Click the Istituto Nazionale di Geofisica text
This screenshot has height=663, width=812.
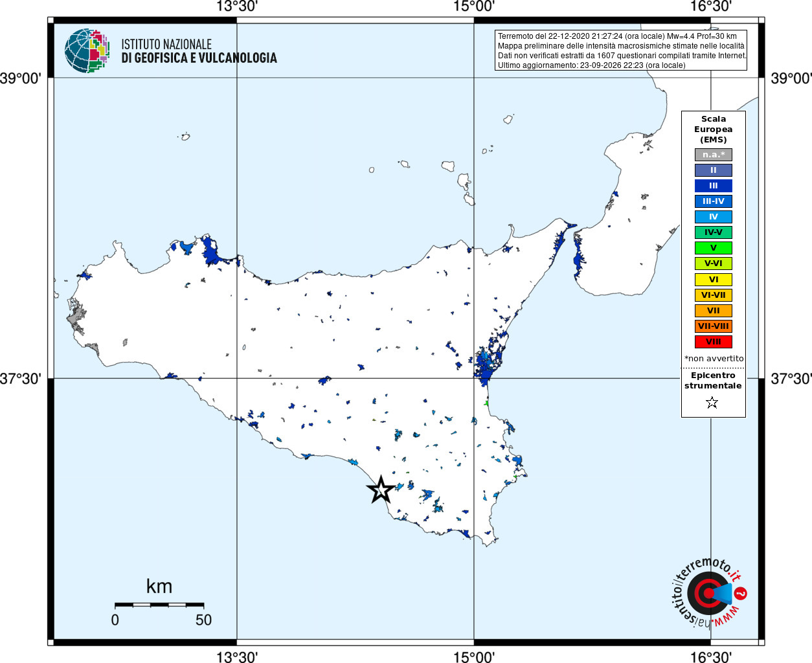(x=199, y=51)
